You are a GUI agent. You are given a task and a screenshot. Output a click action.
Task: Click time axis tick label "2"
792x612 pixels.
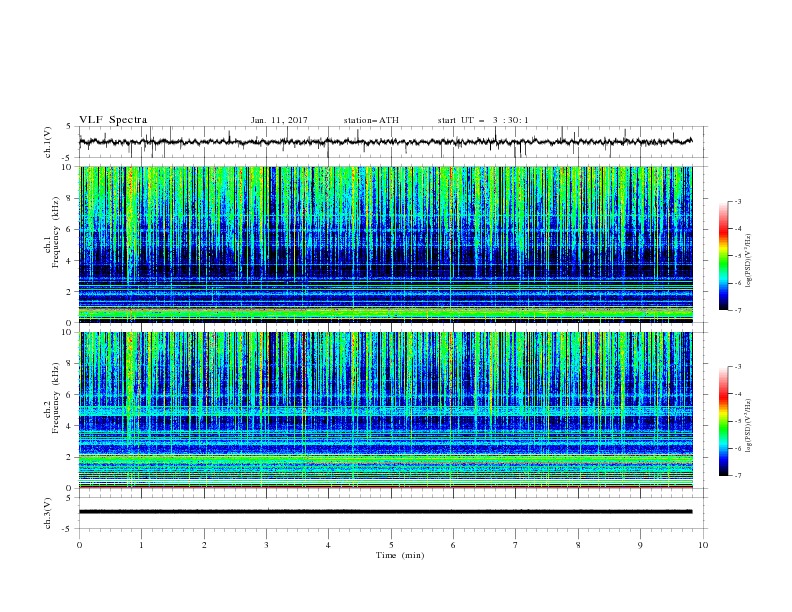[204, 545]
